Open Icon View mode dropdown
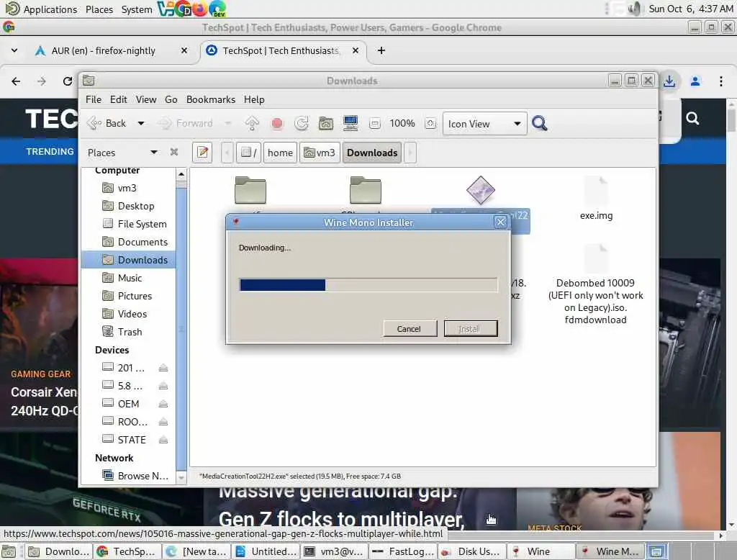 [484, 124]
